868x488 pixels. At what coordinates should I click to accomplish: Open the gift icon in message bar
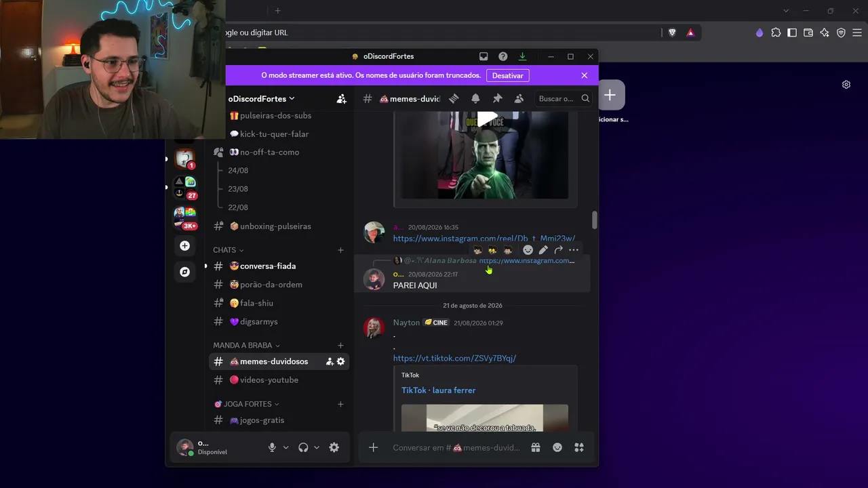536,447
